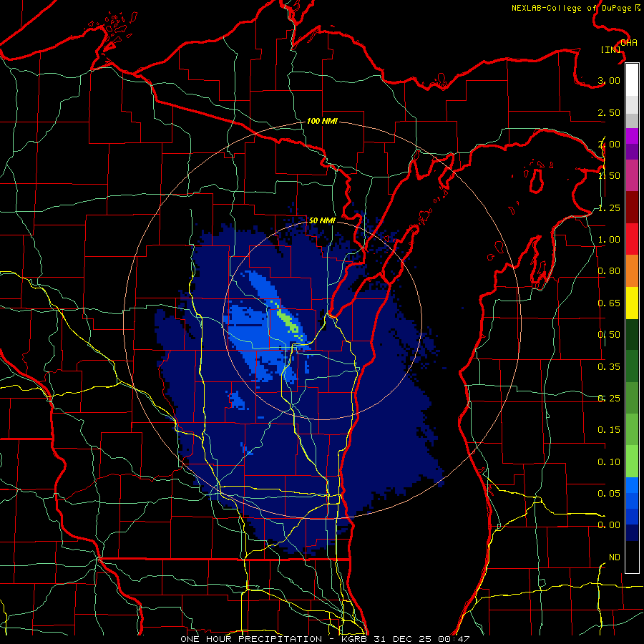
Task: Click the 3.00 legend value
Action: pos(609,80)
